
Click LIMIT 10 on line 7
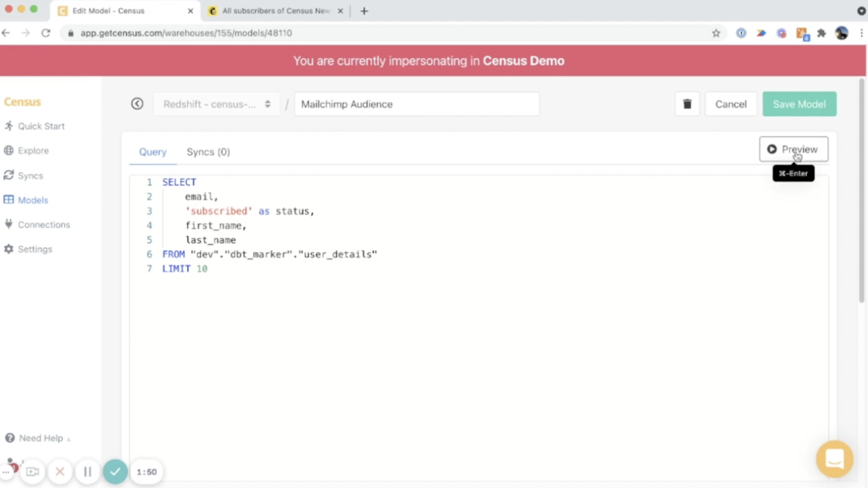click(x=184, y=269)
